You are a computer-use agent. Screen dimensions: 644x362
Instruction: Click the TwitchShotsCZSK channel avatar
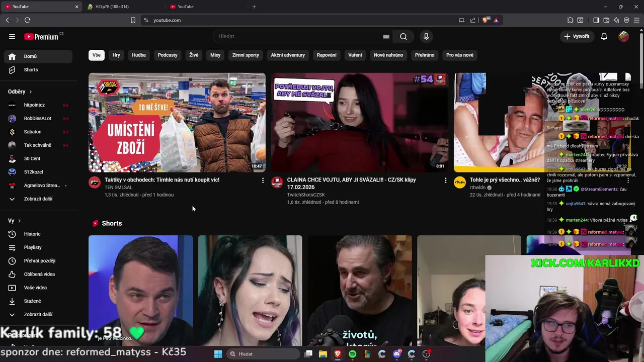[x=277, y=182]
